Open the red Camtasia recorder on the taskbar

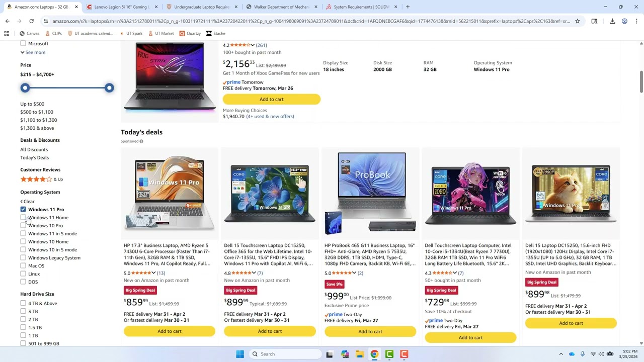click(404, 354)
